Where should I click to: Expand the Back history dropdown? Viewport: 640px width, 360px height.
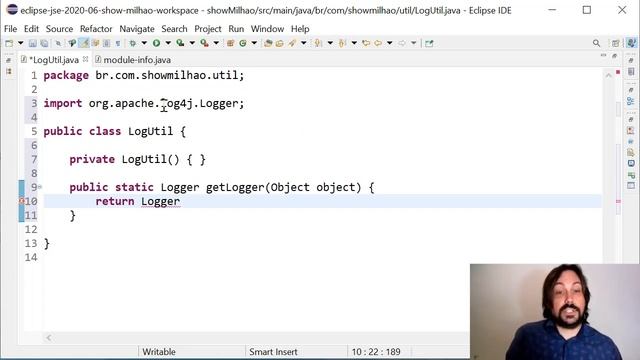click(x=390, y=43)
